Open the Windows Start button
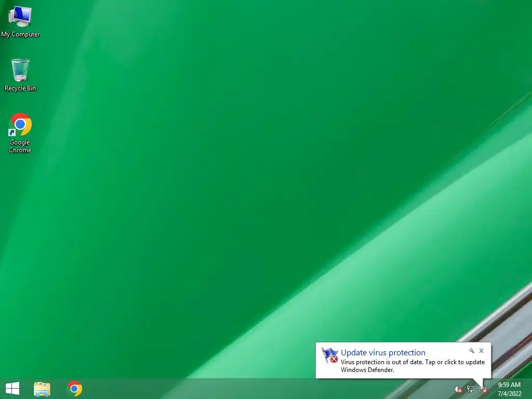The image size is (532, 399). 12,389
